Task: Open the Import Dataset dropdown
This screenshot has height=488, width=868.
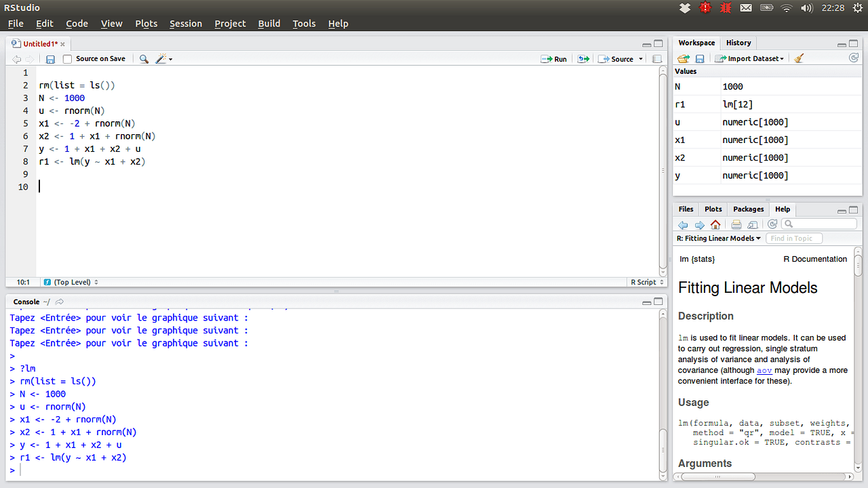Action: (x=749, y=58)
